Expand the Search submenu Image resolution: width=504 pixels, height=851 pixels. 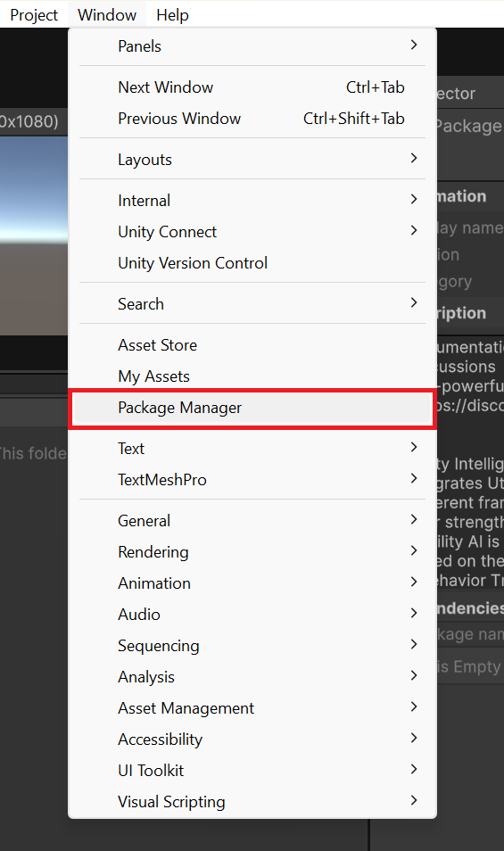pyautogui.click(x=252, y=304)
